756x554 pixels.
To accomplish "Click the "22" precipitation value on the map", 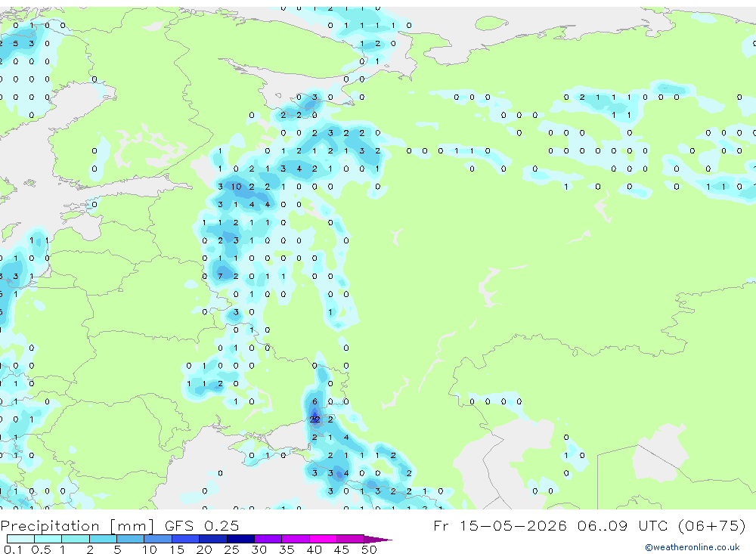I will coord(314,419).
